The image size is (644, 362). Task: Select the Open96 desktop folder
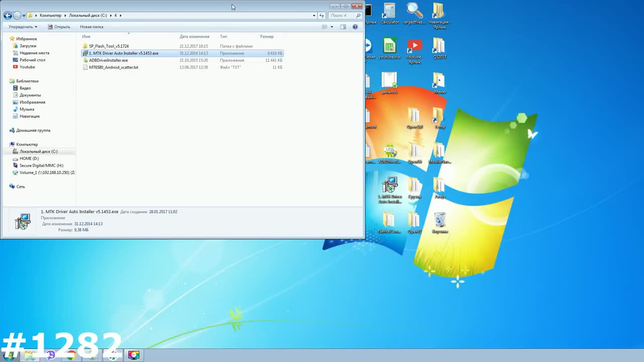pos(415,154)
